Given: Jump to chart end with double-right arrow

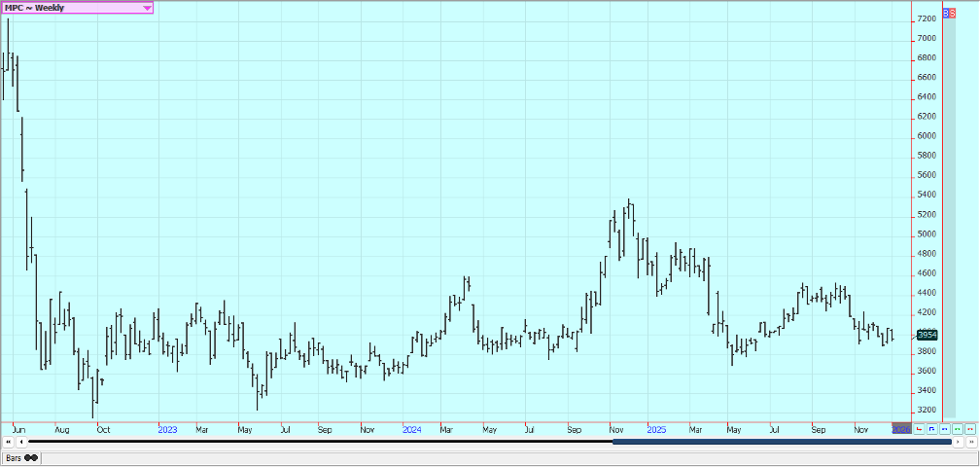Looking at the screenshot, I should pos(969,442).
